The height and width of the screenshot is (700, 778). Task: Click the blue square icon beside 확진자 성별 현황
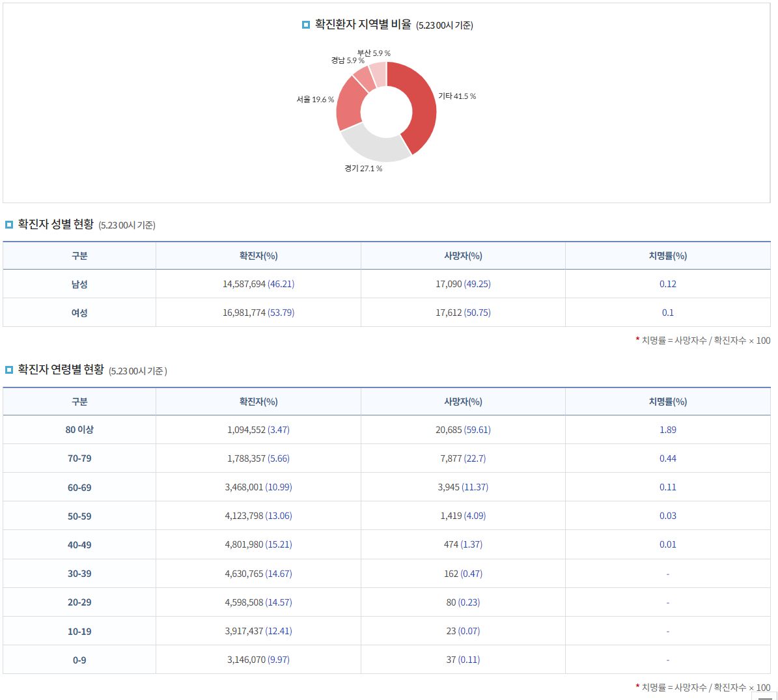click(9, 225)
